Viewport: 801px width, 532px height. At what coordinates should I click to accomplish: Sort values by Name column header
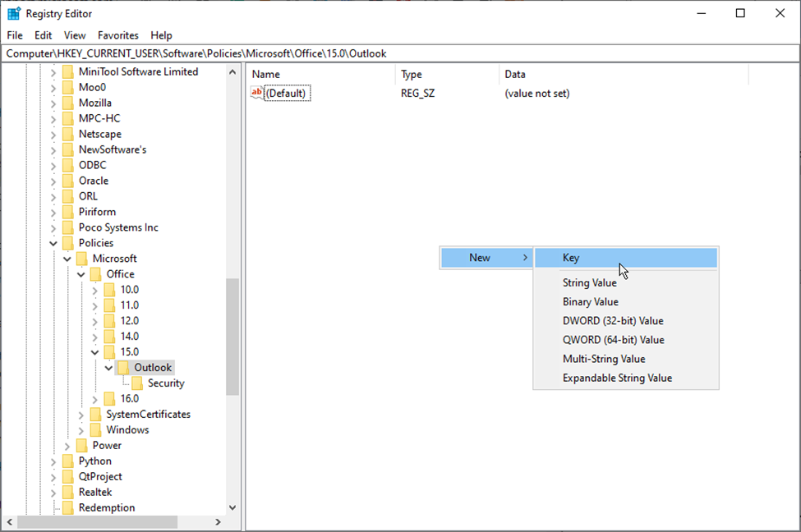(320, 74)
